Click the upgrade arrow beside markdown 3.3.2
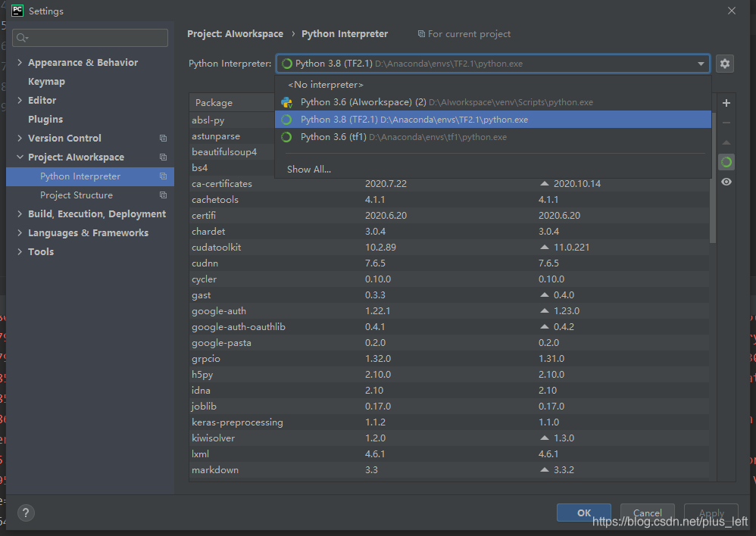The height and width of the screenshot is (536, 756). 545,470
